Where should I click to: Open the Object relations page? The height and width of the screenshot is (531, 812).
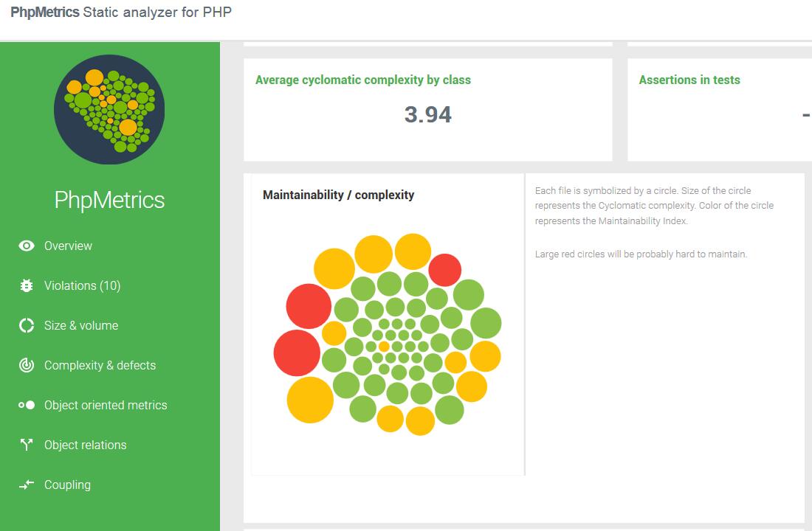[86, 445]
